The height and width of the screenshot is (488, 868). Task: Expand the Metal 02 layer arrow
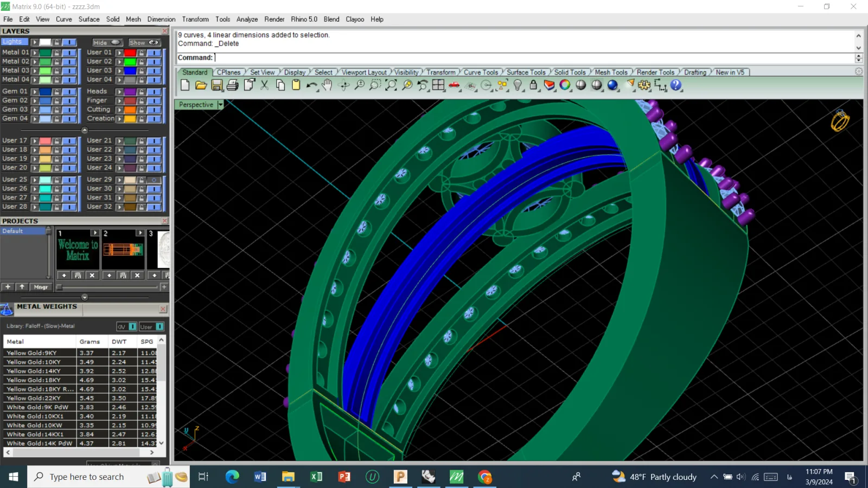click(x=34, y=62)
